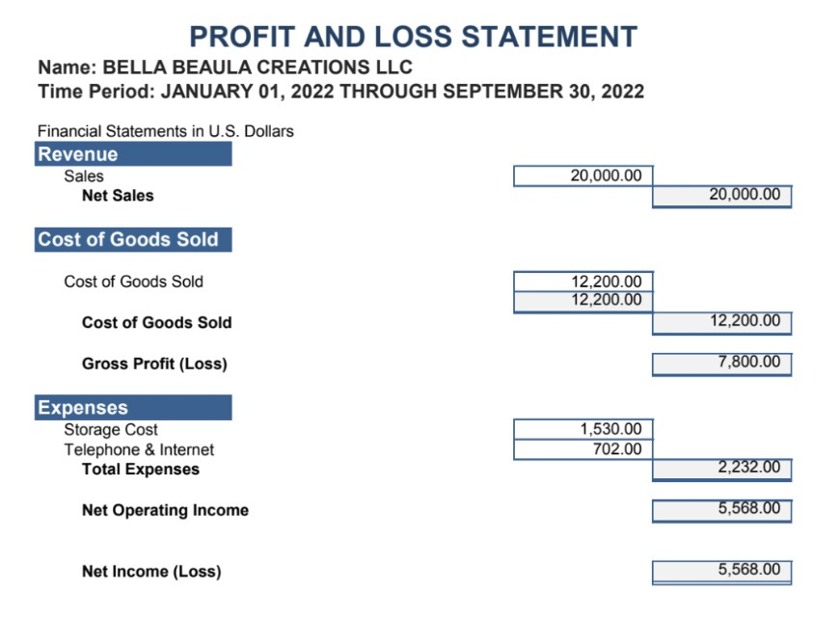Click the Total Expenses 2,232.00 box
Viewport: 840px width, 621px height.
[x=721, y=469]
